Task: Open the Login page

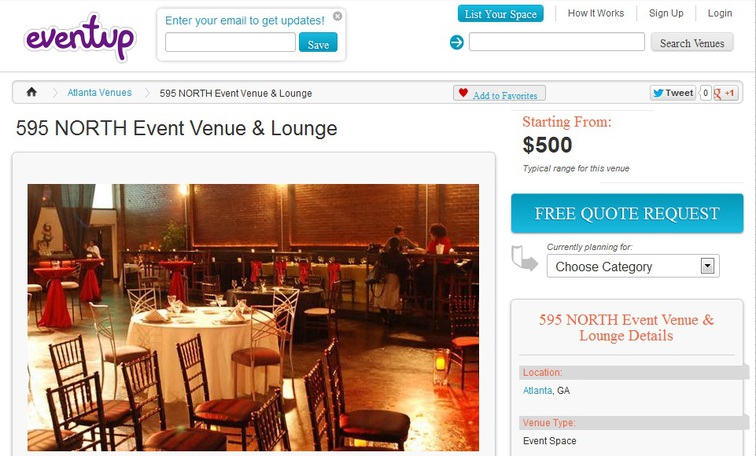Action: coord(720,13)
